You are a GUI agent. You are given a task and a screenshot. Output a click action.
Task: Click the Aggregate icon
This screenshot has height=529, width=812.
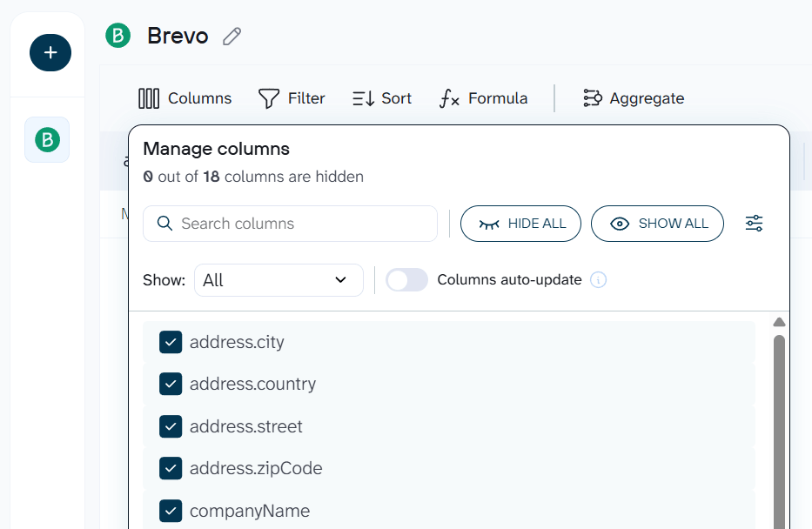pyautogui.click(x=593, y=97)
